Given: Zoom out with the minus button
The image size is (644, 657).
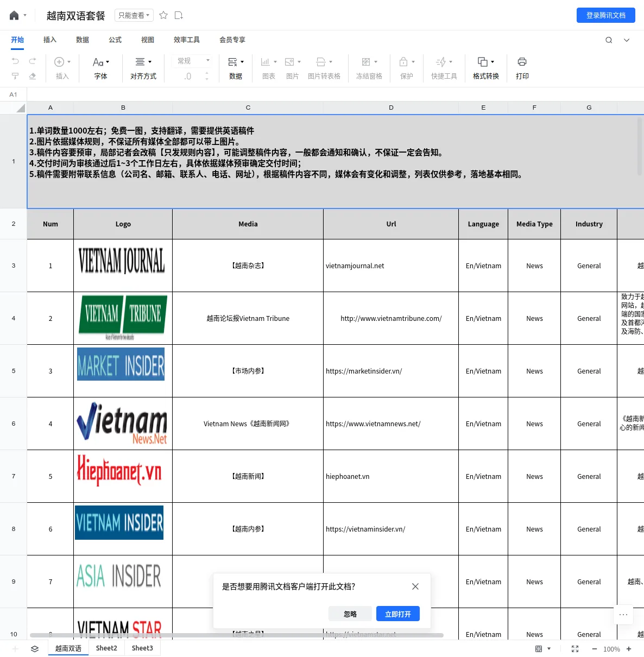Looking at the screenshot, I should coord(595,649).
